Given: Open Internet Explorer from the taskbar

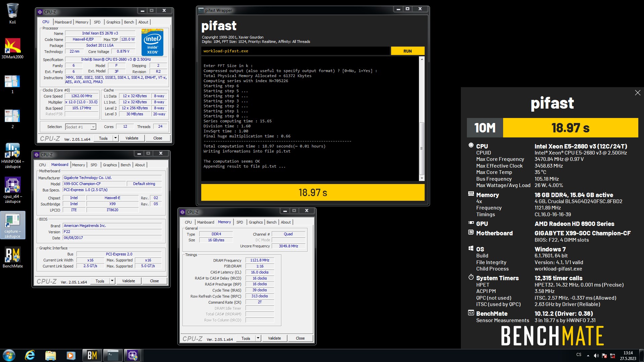Looking at the screenshot, I should (30, 355).
